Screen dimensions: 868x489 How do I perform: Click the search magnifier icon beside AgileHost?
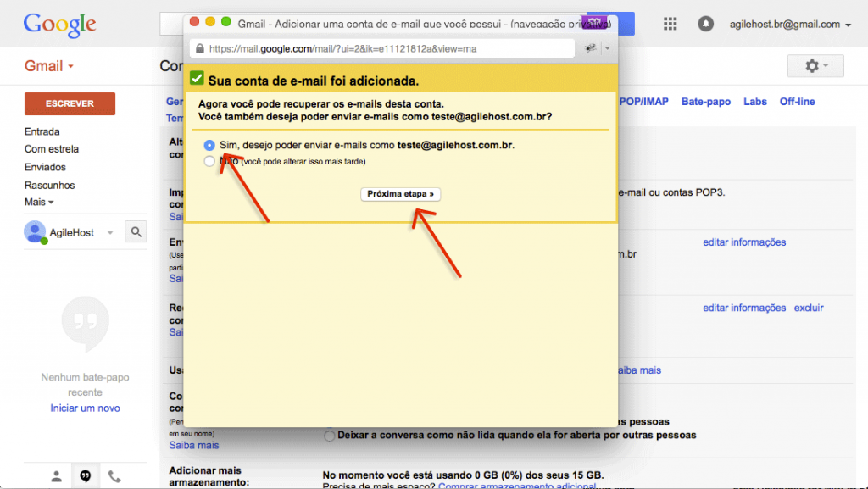136,231
